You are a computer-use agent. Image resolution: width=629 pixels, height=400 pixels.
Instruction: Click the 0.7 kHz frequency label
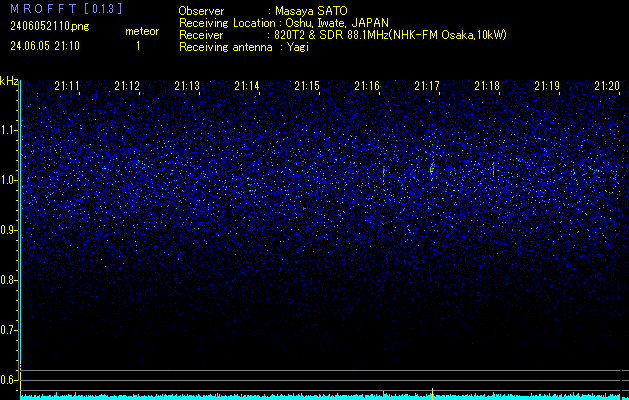tap(8, 330)
